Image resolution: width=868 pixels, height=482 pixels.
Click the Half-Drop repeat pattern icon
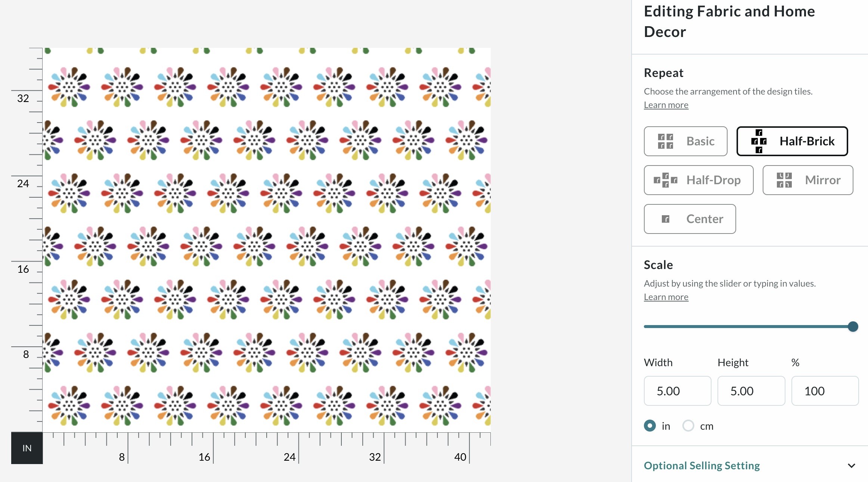pyautogui.click(x=665, y=180)
